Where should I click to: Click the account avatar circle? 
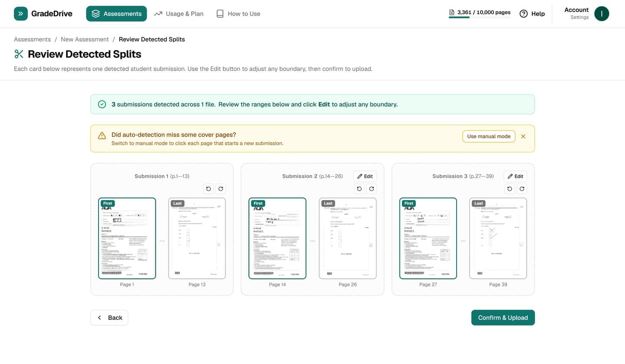tap(602, 14)
